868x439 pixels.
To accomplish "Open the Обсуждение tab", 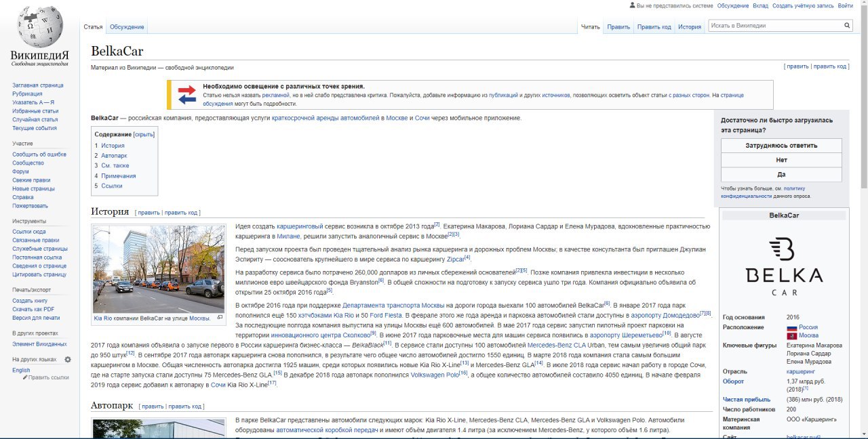I will pyautogui.click(x=127, y=27).
